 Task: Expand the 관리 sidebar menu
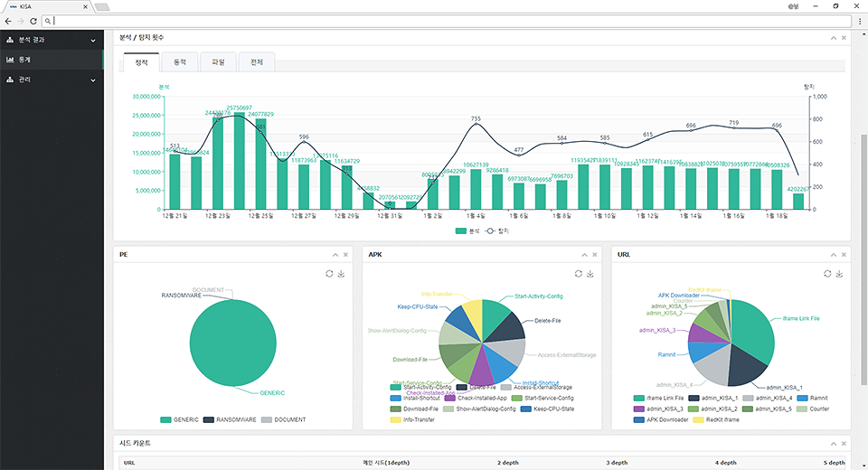[52, 80]
